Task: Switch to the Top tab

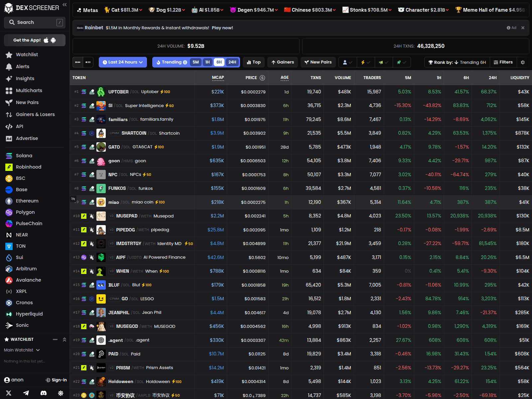Action: (254, 62)
